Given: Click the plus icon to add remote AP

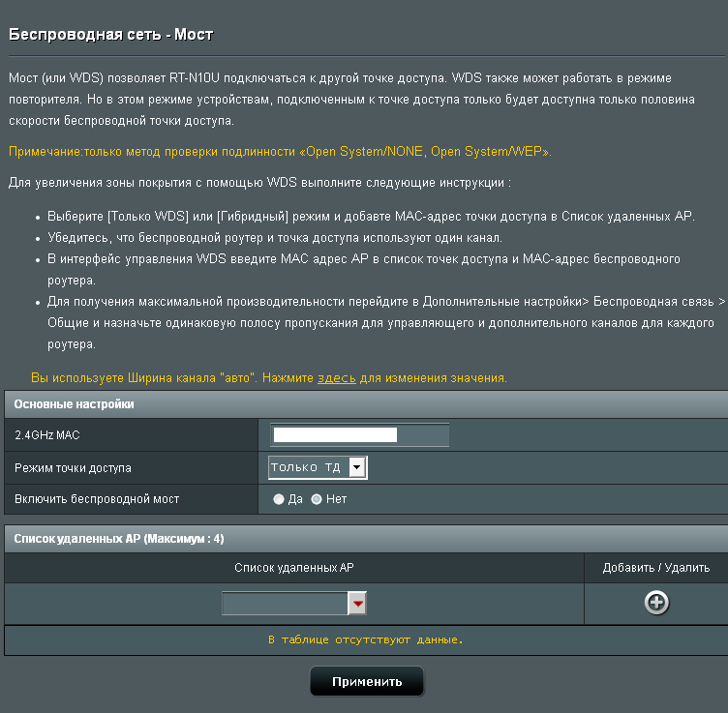Looking at the screenshot, I should tap(656, 603).
